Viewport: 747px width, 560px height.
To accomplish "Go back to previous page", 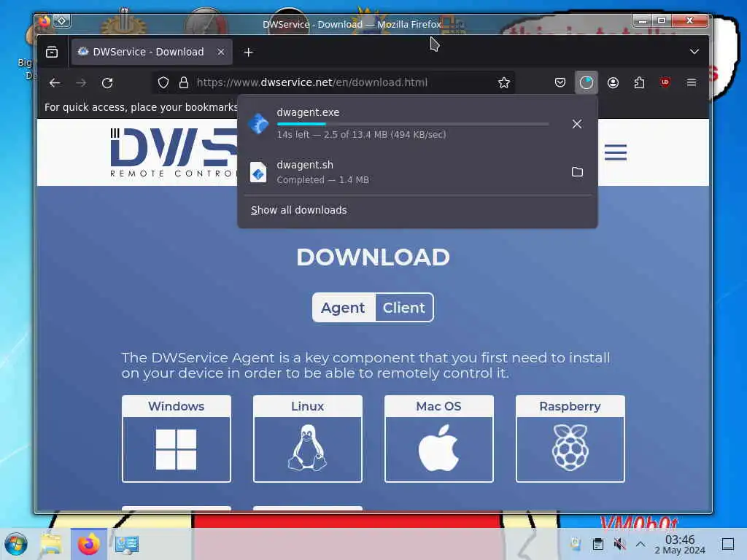I will pyautogui.click(x=55, y=83).
